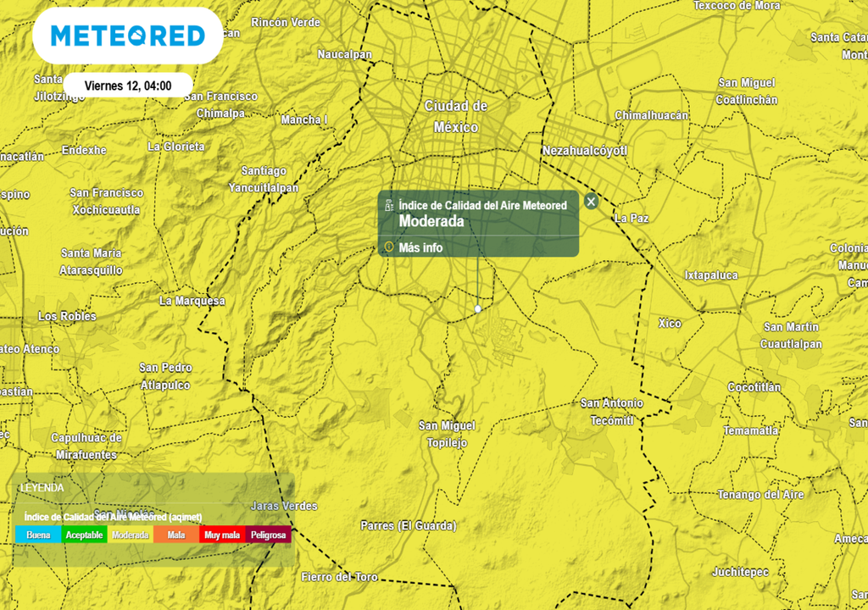Click the Nezahualcóyotl map label
The width and height of the screenshot is (868, 610).
pos(584,151)
